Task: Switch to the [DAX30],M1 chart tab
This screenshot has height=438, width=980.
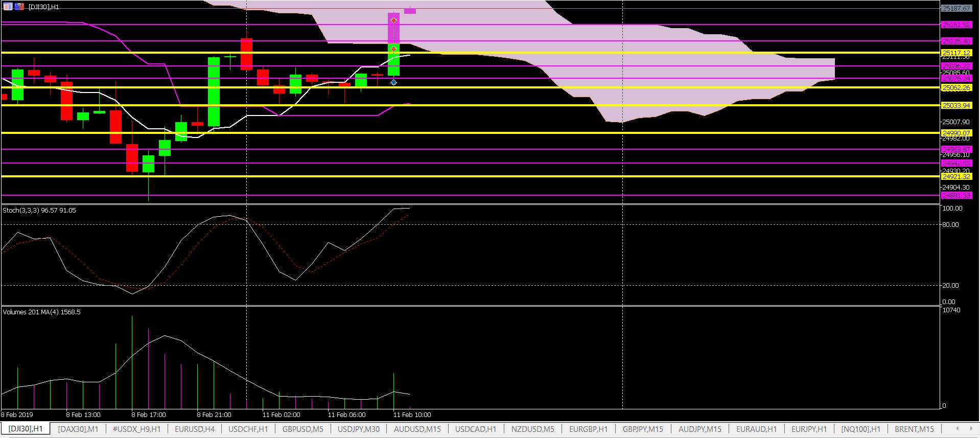Action: pyautogui.click(x=78, y=429)
